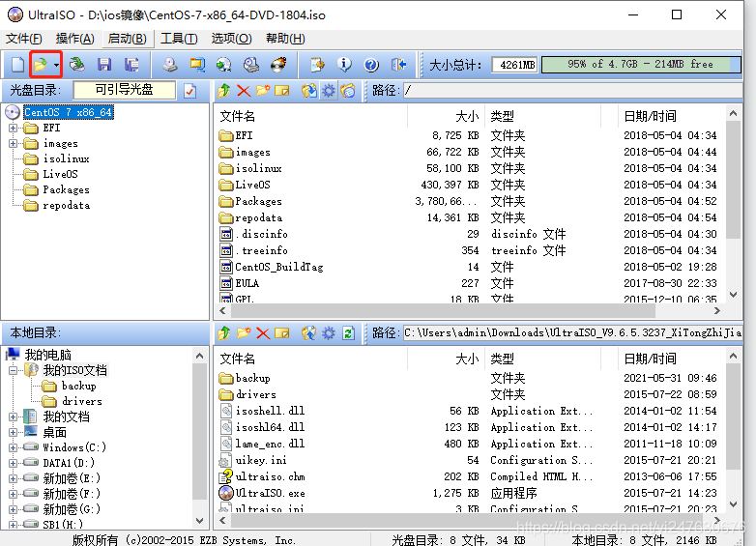This screenshot has width=756, height=546.
Task: Click the Mount to virtual drive icon
Action: [x=250, y=65]
